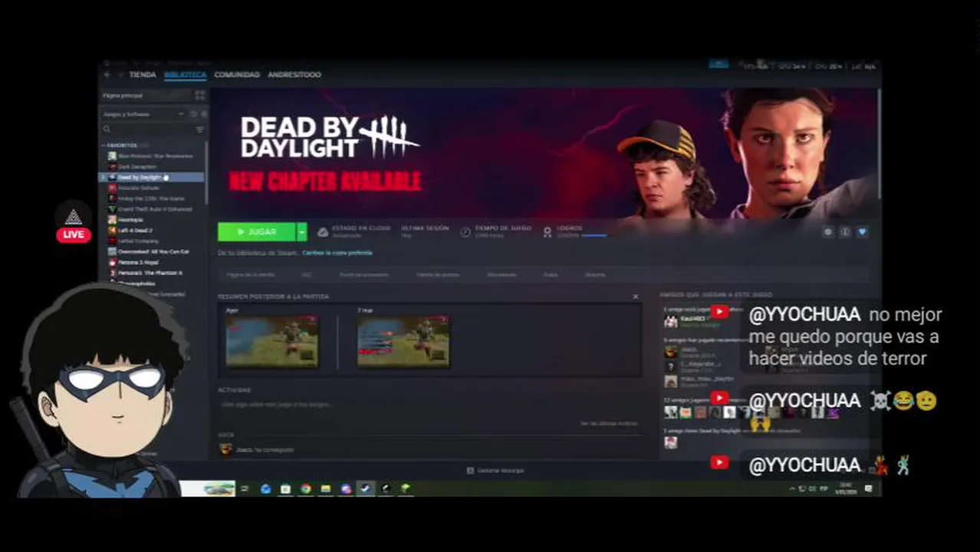Open the TIENDA tab in Steam

click(143, 74)
